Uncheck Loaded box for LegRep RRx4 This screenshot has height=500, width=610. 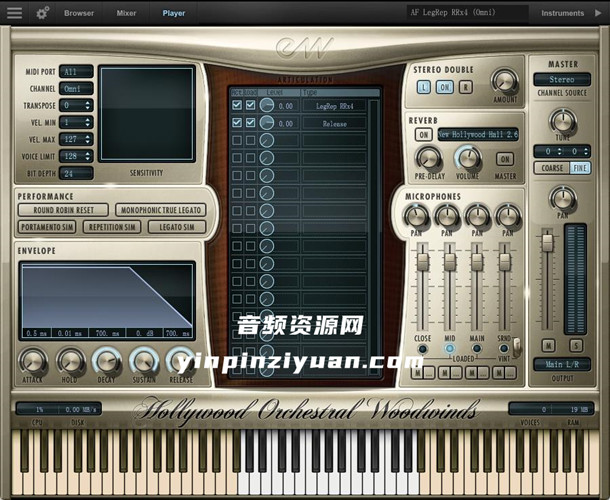[251, 105]
